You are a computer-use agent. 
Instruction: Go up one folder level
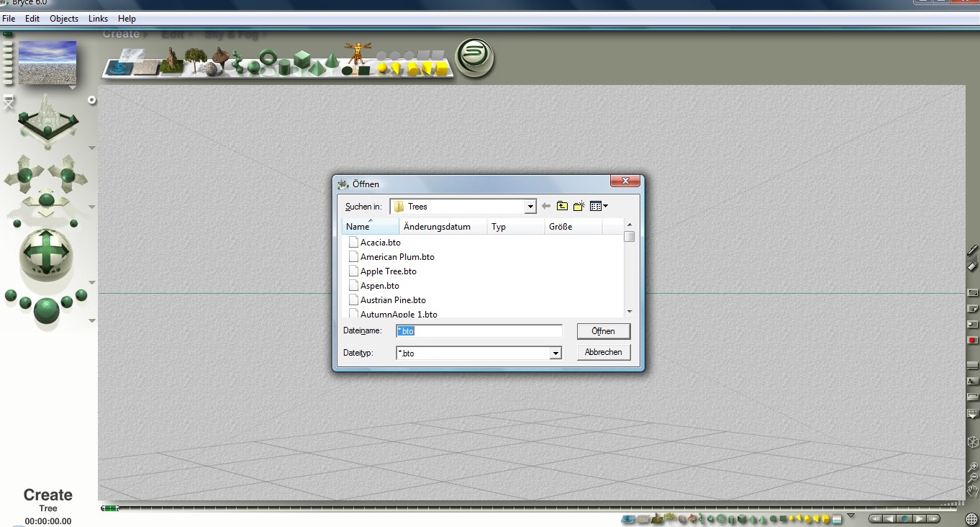[x=562, y=207]
